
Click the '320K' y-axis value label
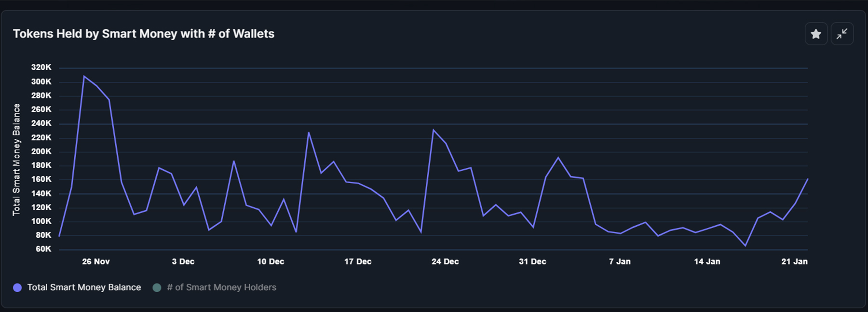[41, 68]
